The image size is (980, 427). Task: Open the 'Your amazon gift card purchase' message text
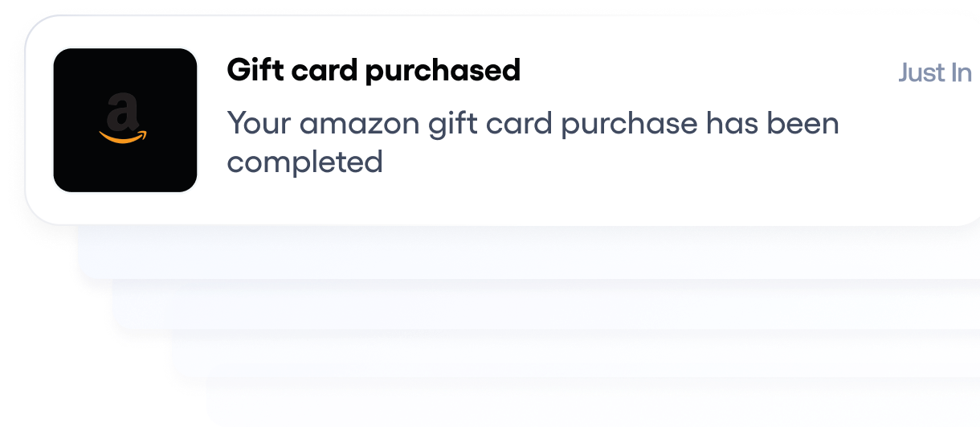click(x=533, y=143)
